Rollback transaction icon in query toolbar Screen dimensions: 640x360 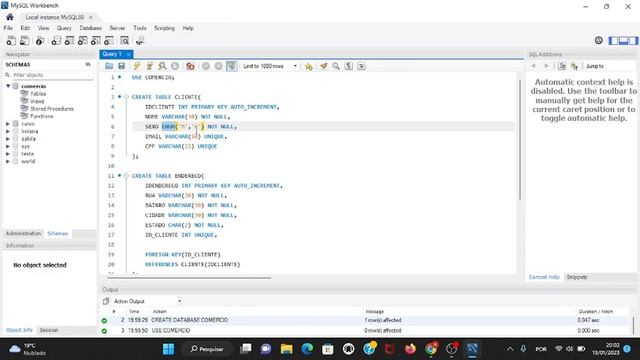tap(218, 66)
